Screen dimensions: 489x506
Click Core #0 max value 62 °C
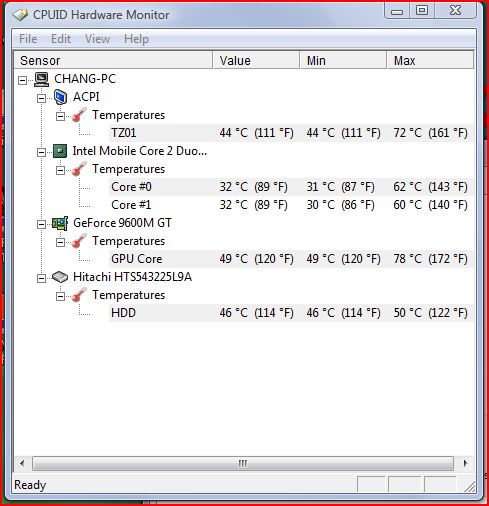tap(430, 187)
